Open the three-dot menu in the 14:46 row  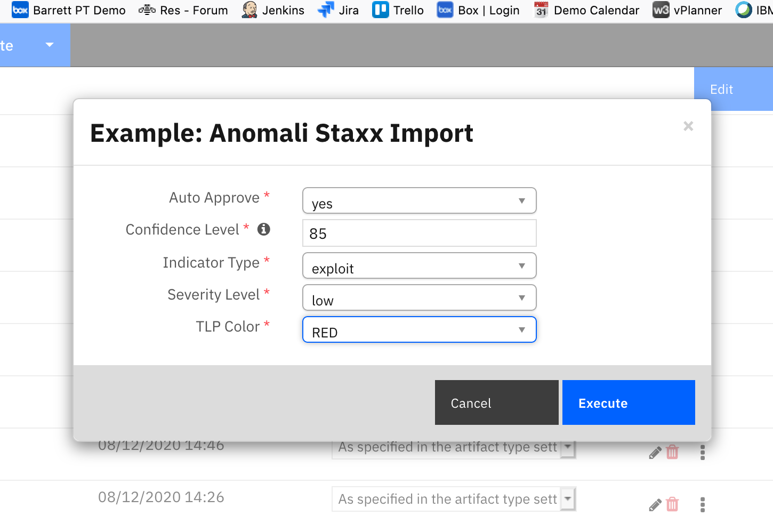703,453
